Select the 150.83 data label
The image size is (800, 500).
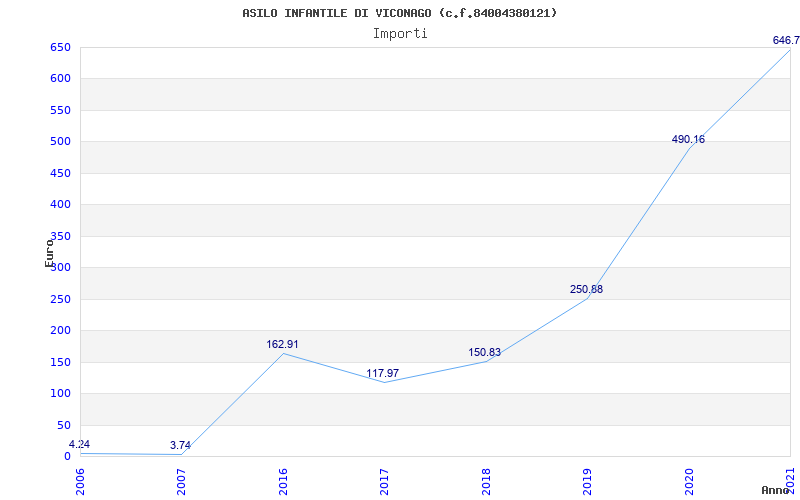[x=485, y=353]
